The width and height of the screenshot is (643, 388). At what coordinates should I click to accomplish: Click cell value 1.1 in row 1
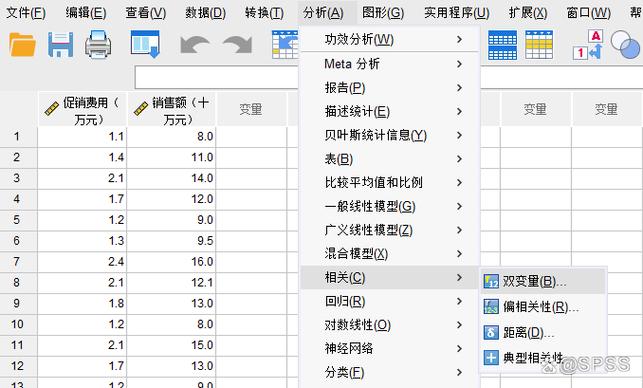pyautogui.click(x=82, y=136)
